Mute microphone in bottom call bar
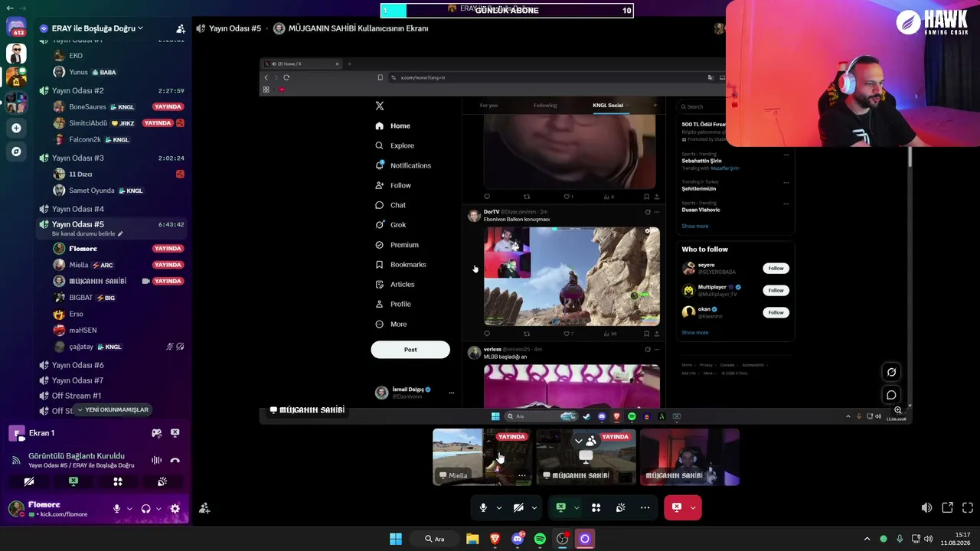Viewport: 980px width, 551px height. pyautogui.click(x=483, y=507)
